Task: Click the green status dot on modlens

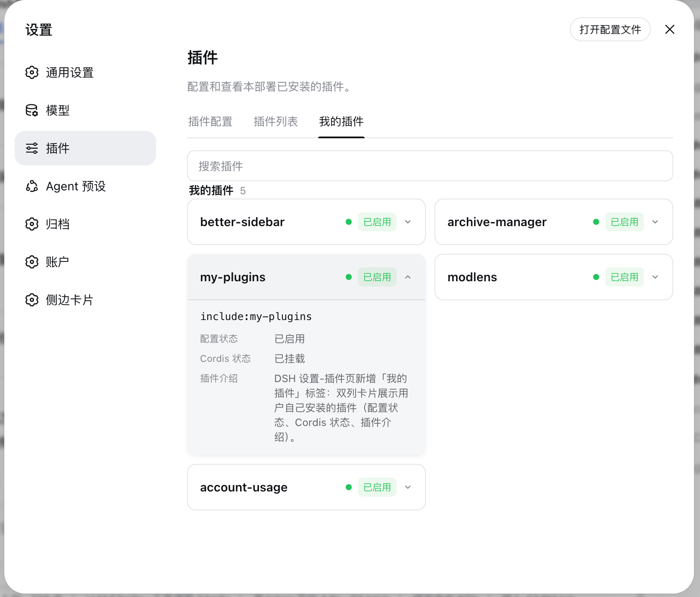Action: point(596,277)
